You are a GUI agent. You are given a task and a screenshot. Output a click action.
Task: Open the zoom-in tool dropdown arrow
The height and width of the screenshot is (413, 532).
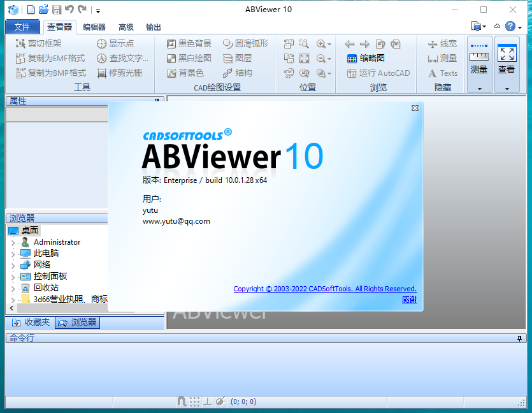pyautogui.click(x=330, y=45)
